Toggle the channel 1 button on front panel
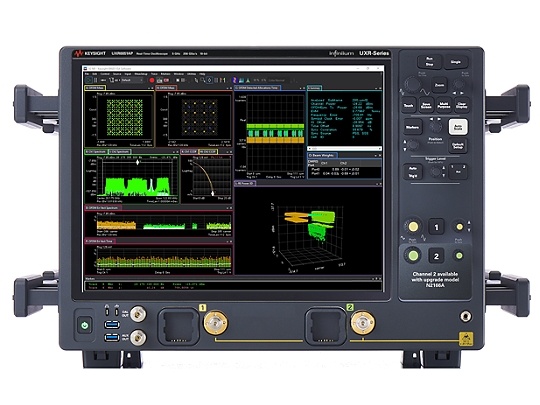Viewport: 540px width, 405px height. tap(436, 227)
